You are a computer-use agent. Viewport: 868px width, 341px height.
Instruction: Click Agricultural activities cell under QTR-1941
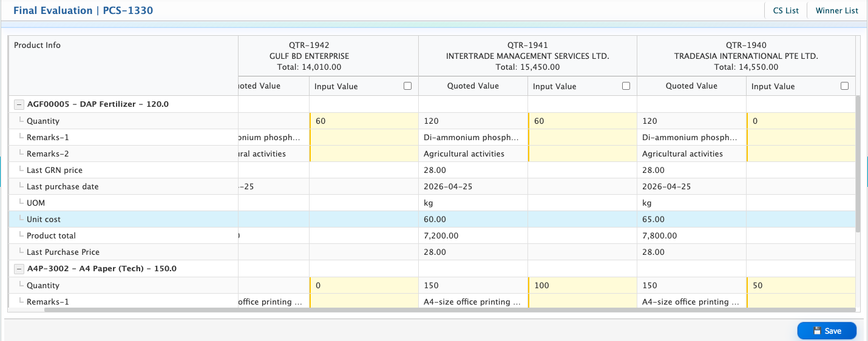coord(473,154)
